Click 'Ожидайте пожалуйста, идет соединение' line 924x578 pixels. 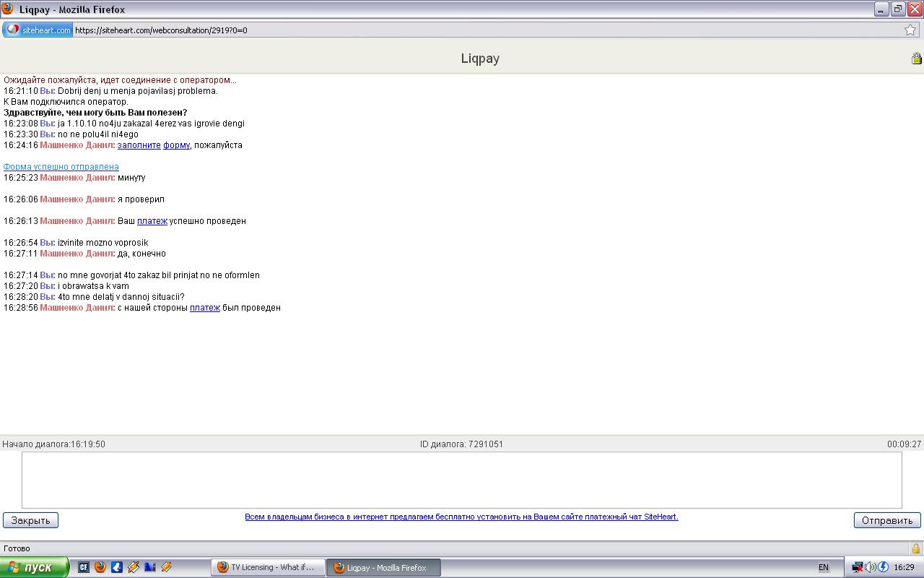click(x=120, y=80)
